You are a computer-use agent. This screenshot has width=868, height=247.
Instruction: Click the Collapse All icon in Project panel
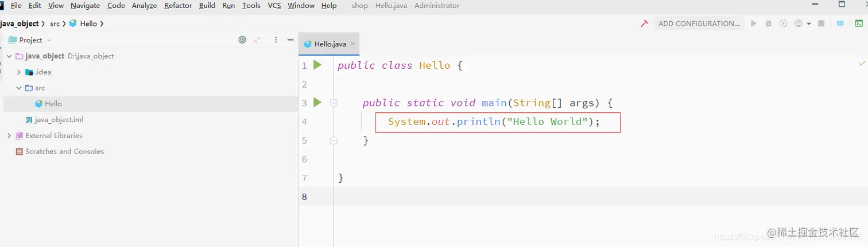tap(257, 40)
